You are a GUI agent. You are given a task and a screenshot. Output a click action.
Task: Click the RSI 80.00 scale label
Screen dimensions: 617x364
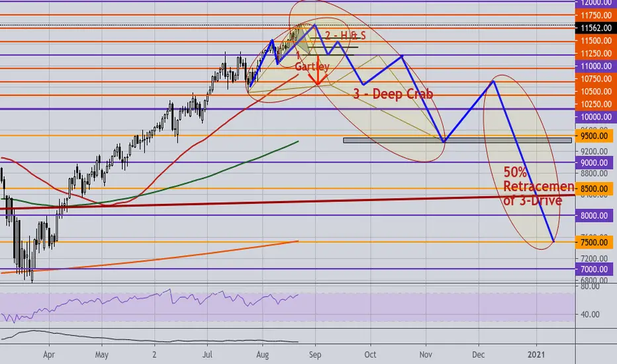point(590,287)
